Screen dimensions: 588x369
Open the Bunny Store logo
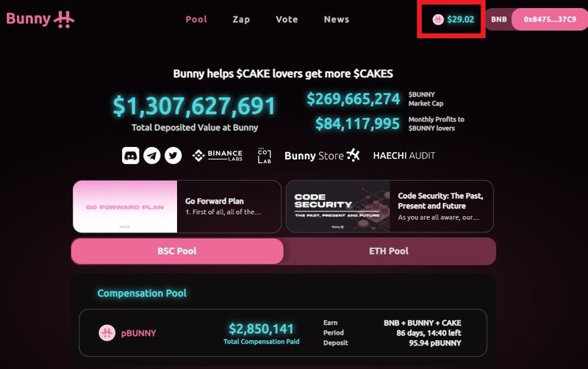point(322,155)
